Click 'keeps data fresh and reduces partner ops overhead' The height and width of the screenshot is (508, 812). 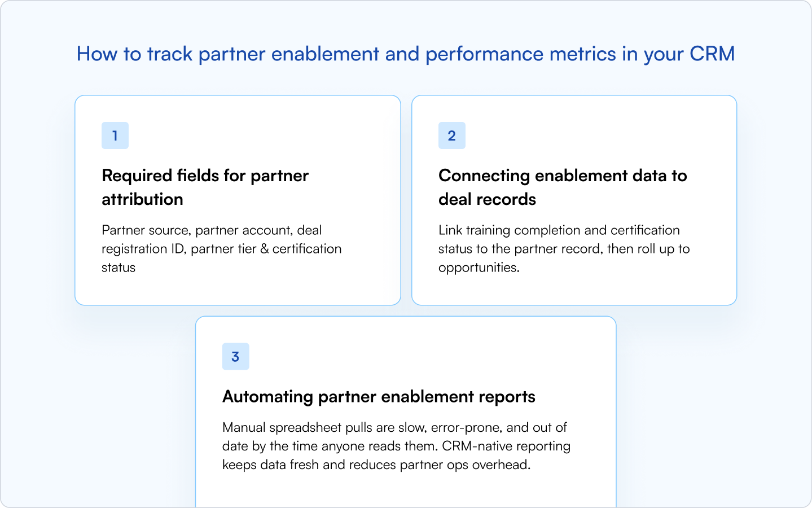click(x=376, y=465)
